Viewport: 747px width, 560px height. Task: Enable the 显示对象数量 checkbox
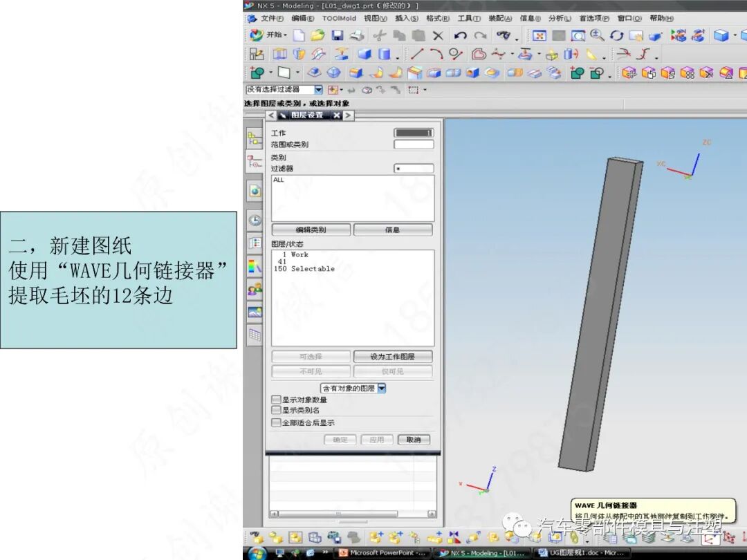click(276, 400)
